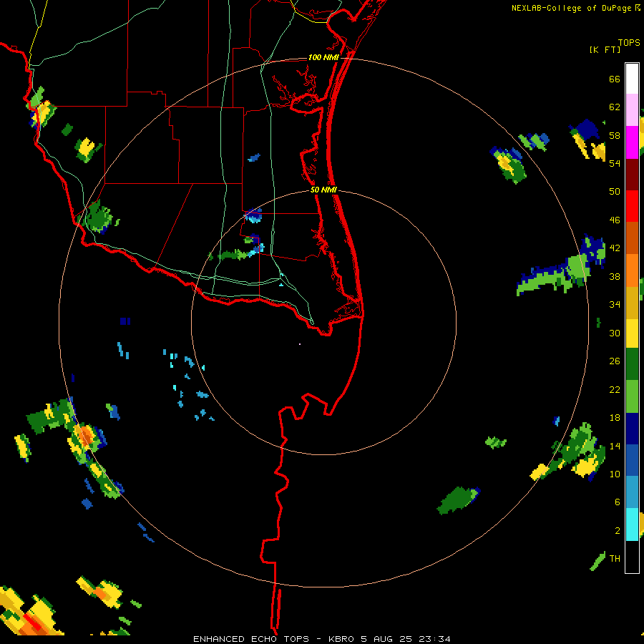Pick the dark orange legend swatch
The width and height of the screenshot is (644, 644).
point(632,238)
